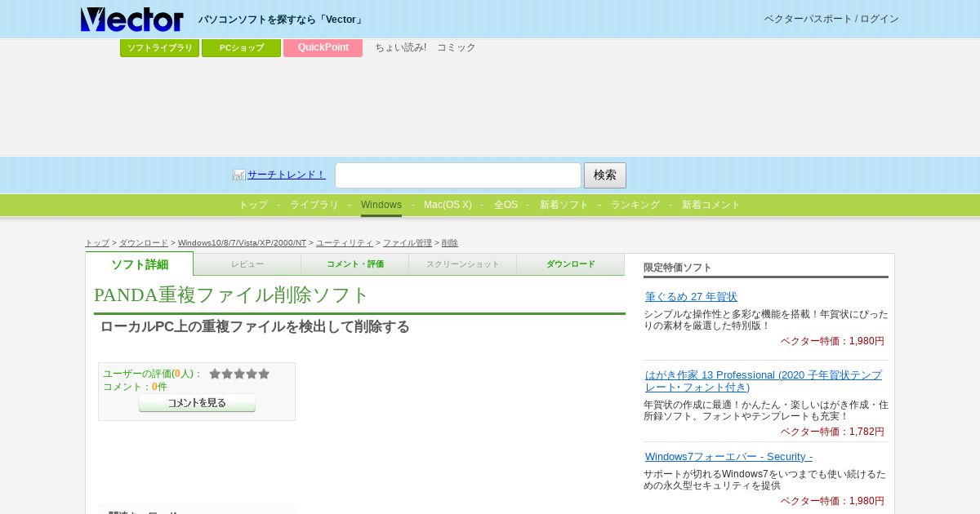The image size is (980, 514).
Task: Click 限定特価ソフト heading
Action: 678,268
